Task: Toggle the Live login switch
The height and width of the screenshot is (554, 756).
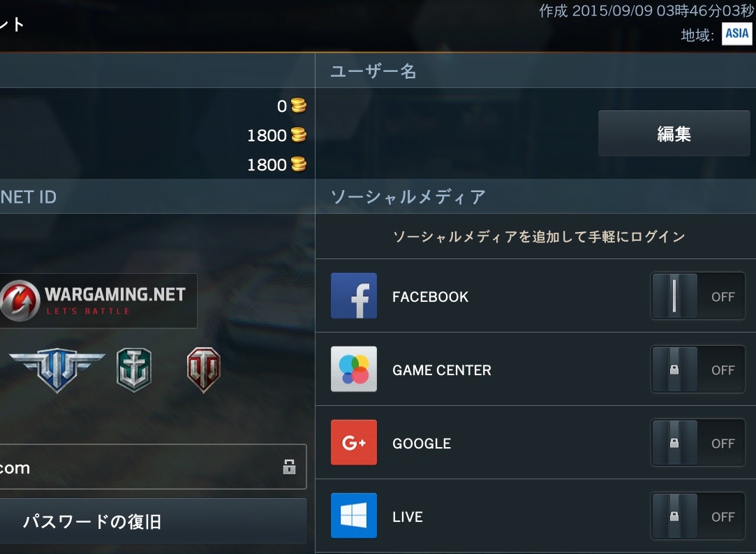Action: point(697,516)
